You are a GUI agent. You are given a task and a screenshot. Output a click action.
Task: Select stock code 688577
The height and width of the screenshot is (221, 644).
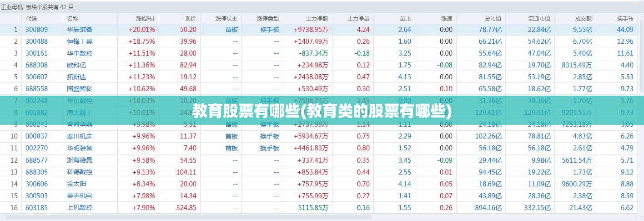[36, 160]
